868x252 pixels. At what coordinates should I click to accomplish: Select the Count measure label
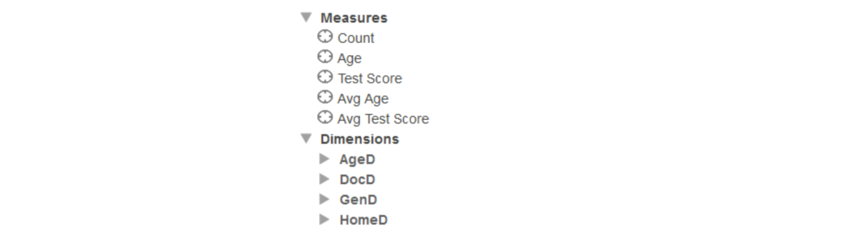(x=355, y=38)
